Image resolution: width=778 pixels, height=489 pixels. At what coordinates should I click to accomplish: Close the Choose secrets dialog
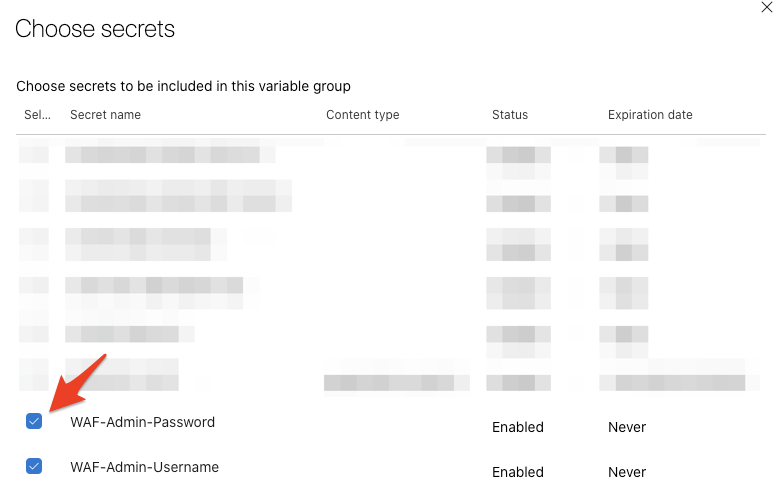(766, 7)
